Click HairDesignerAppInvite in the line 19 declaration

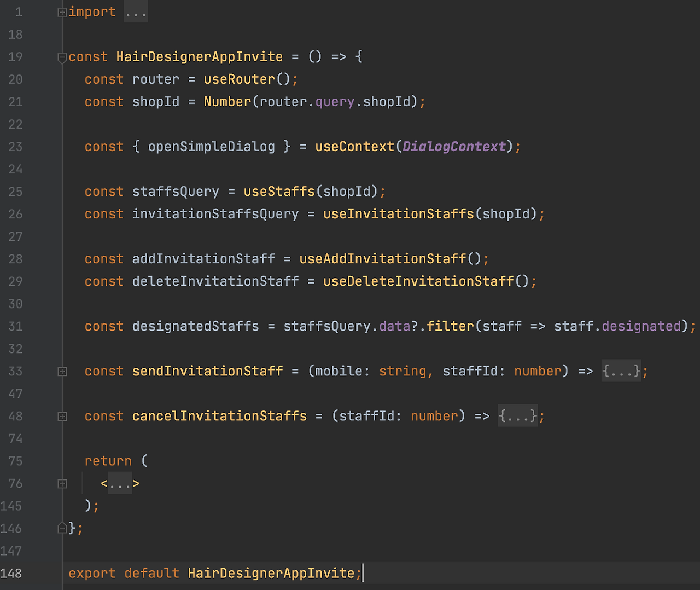[200, 57]
